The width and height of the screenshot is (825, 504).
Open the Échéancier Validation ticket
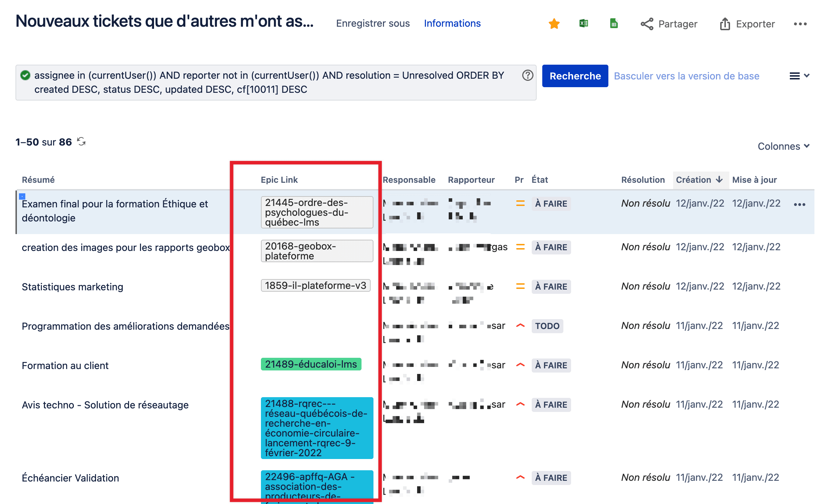coord(70,478)
